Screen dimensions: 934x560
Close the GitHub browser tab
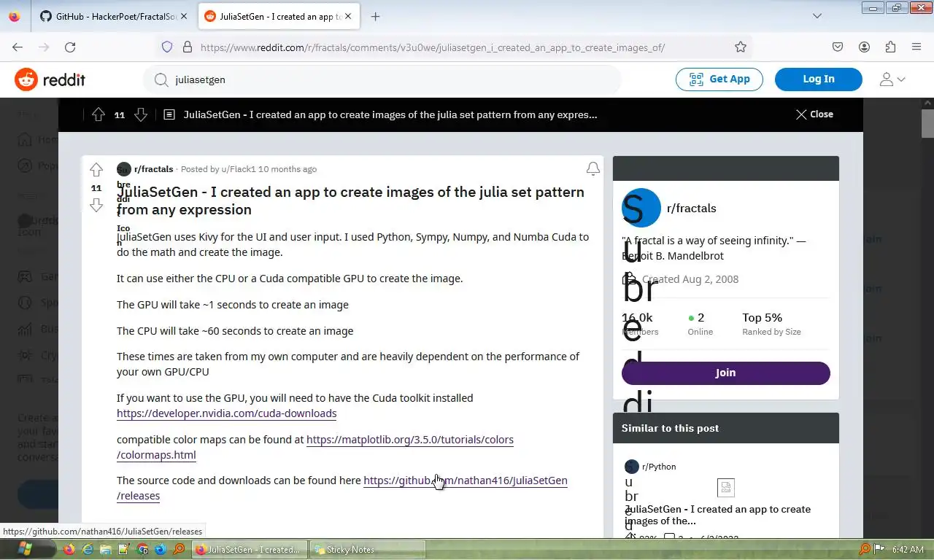(183, 16)
